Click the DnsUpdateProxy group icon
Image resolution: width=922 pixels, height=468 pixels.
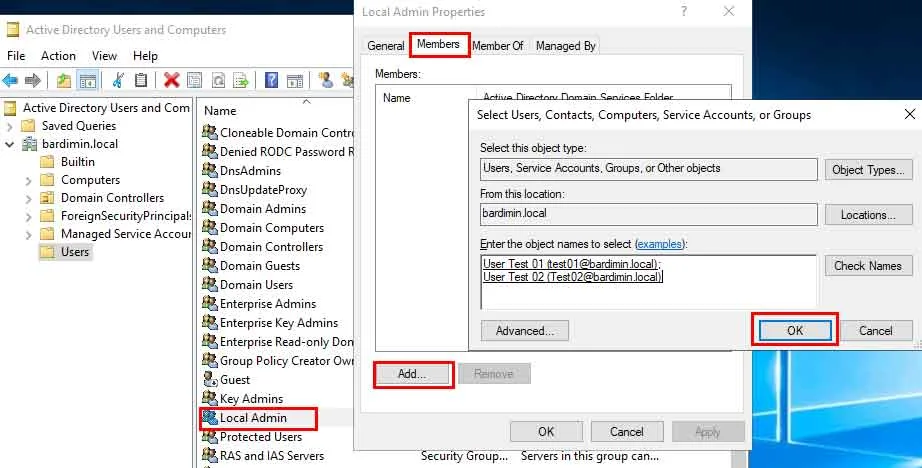click(210, 190)
